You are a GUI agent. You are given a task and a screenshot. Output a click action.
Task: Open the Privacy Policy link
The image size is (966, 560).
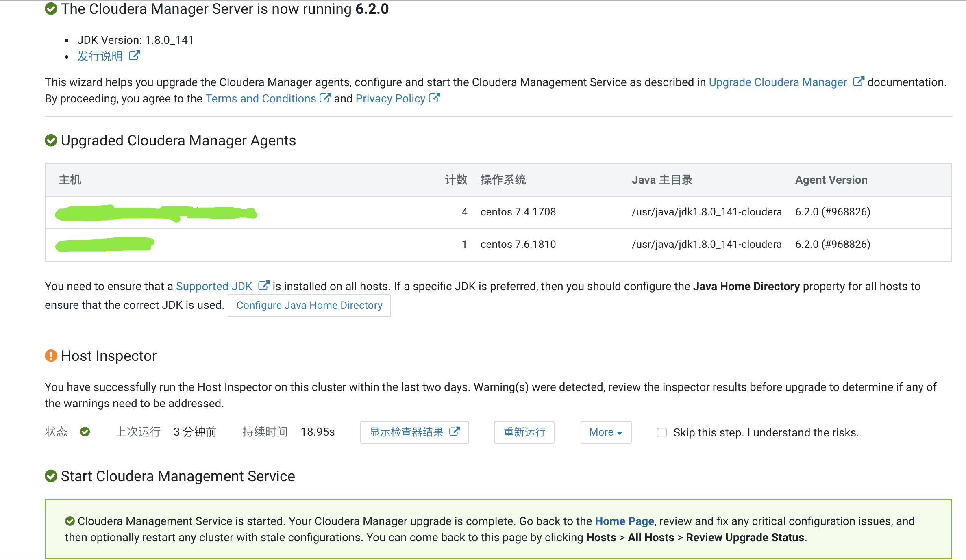click(x=390, y=98)
